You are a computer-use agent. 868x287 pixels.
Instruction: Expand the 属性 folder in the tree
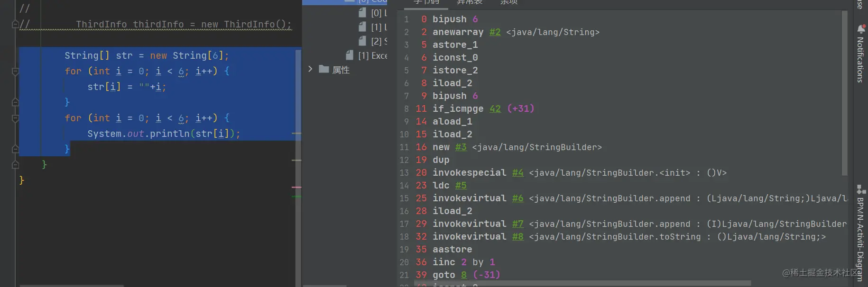[310, 69]
